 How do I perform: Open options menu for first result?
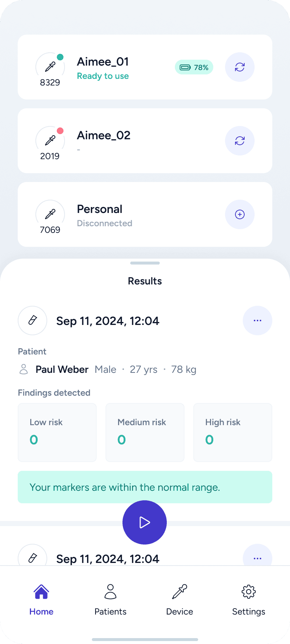coord(257,321)
